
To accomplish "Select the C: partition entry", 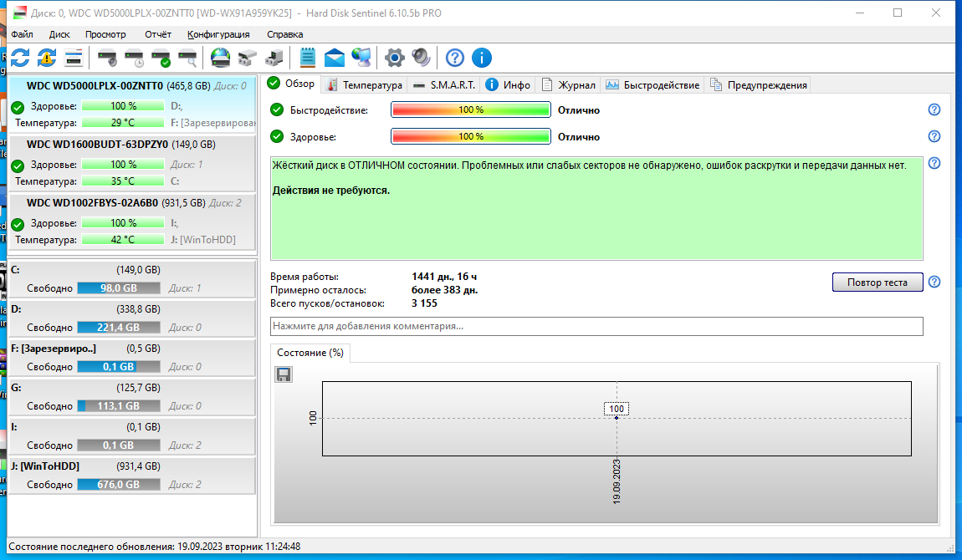I will click(x=132, y=279).
